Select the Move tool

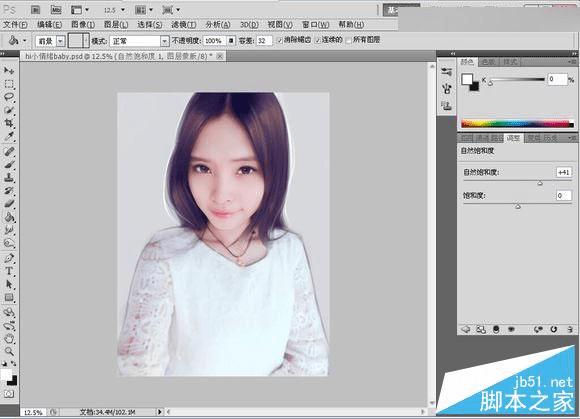pos(9,70)
